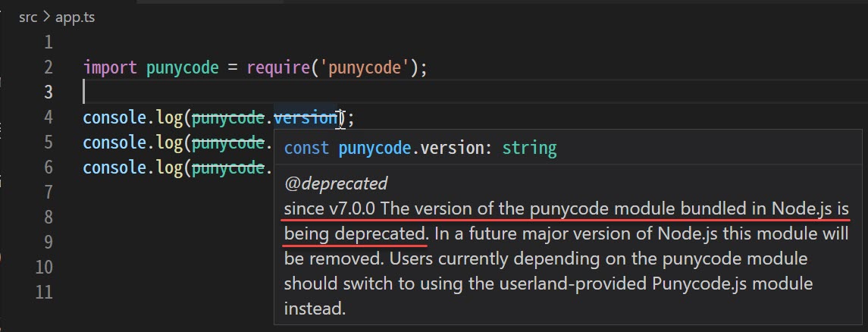Click struck-through punycode on line 4

tap(228, 118)
